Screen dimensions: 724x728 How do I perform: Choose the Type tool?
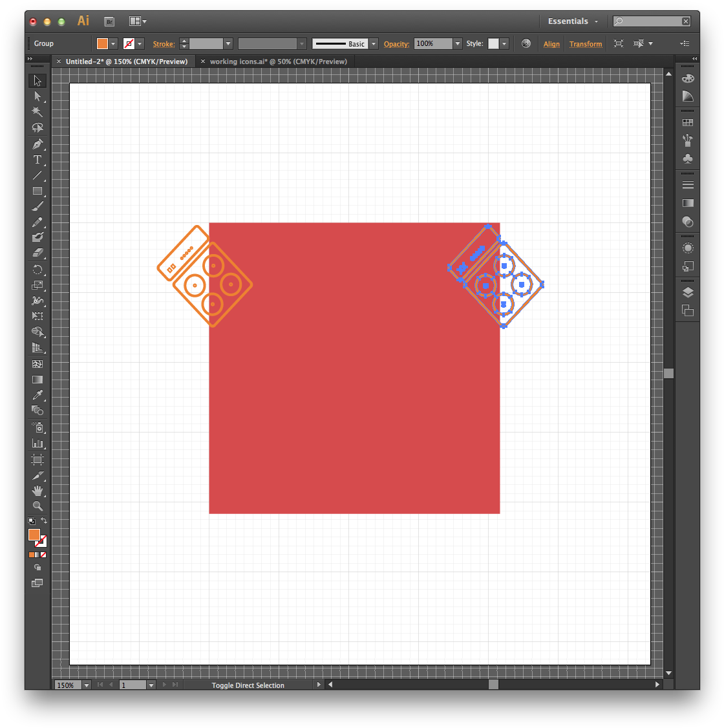coord(37,160)
